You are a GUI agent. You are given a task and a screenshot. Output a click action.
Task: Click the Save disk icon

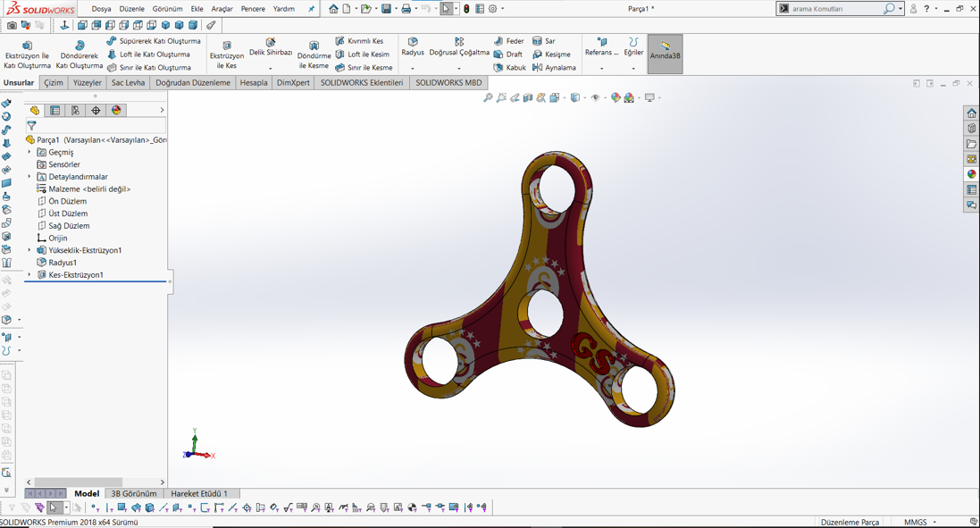coord(386,9)
